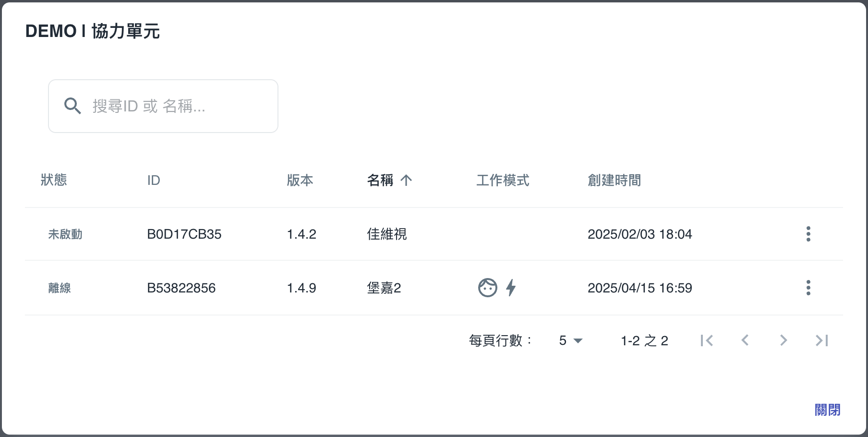This screenshot has width=868, height=437.
Task: Open the three-dot menu for 堡嘉2
Action: coord(808,288)
